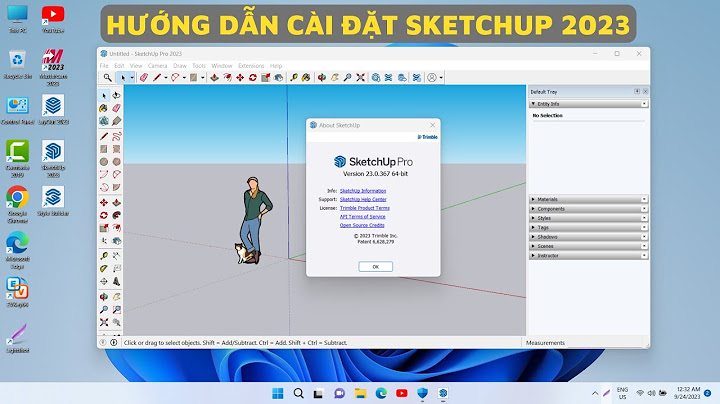This screenshot has height=404, width=720.
Task: Click the LayOut 2023 desktop icon
Action: [x=53, y=110]
